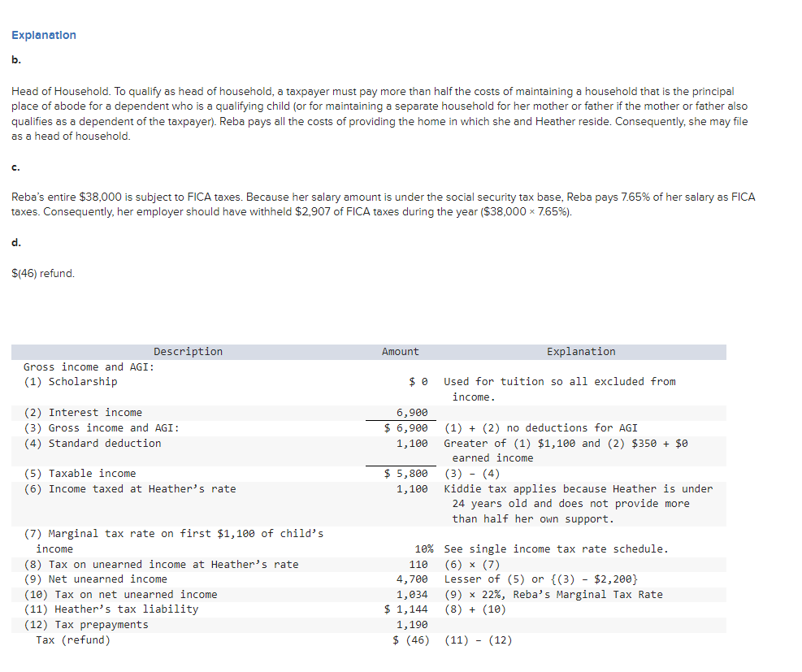This screenshot has height=672, width=802.
Task: Click the "Description" column header
Action: (x=188, y=352)
